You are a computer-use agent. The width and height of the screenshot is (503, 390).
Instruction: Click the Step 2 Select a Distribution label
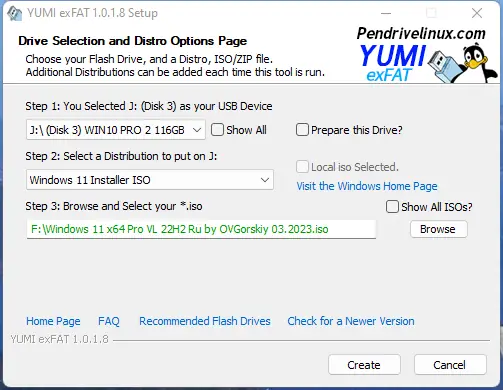point(121,156)
